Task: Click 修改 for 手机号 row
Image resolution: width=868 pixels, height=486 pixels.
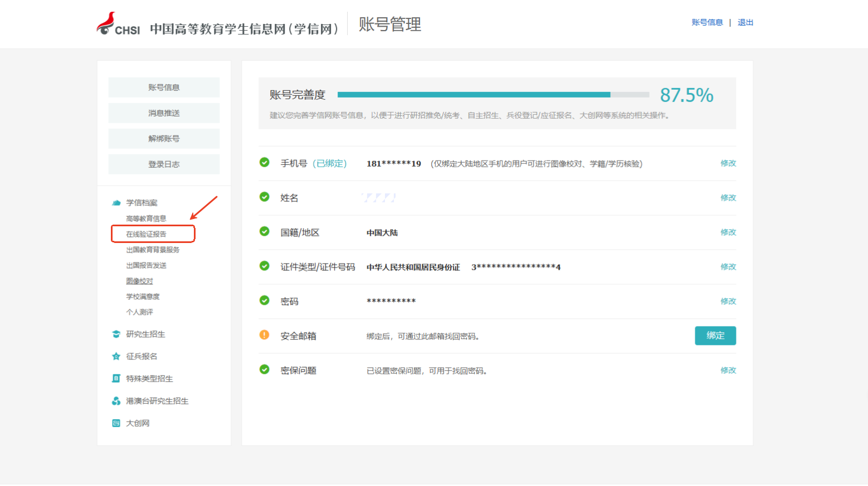Action: pyautogui.click(x=728, y=163)
